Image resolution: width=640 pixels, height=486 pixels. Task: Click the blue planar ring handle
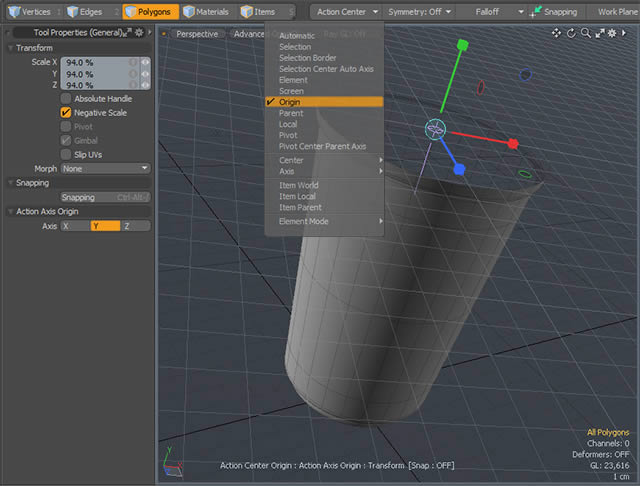(x=525, y=75)
